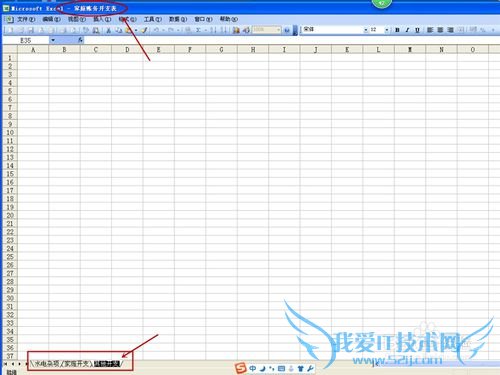The width and height of the screenshot is (500, 375).
Task: Click the Paste clipboard icon
Action: [x=129, y=30]
